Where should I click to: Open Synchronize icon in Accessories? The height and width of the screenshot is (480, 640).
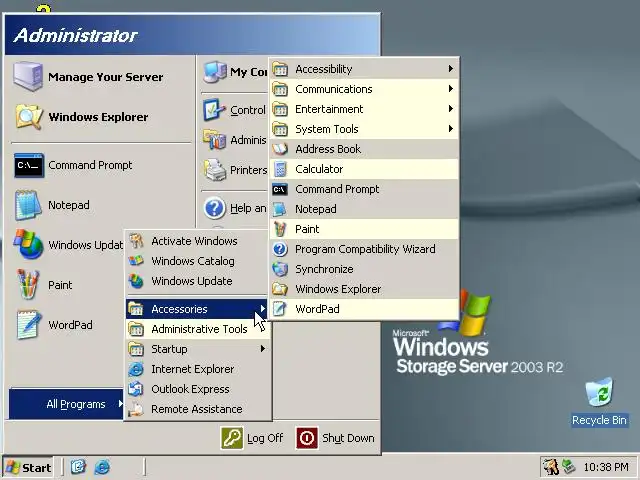click(280, 269)
